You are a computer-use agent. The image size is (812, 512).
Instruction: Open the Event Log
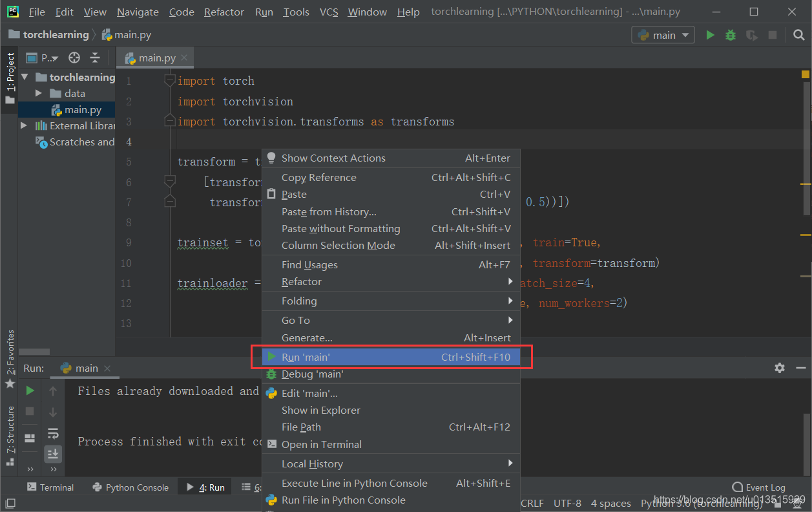759,487
